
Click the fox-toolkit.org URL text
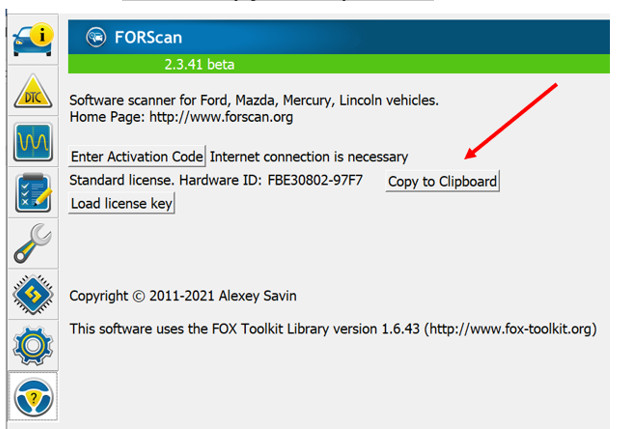(510, 329)
